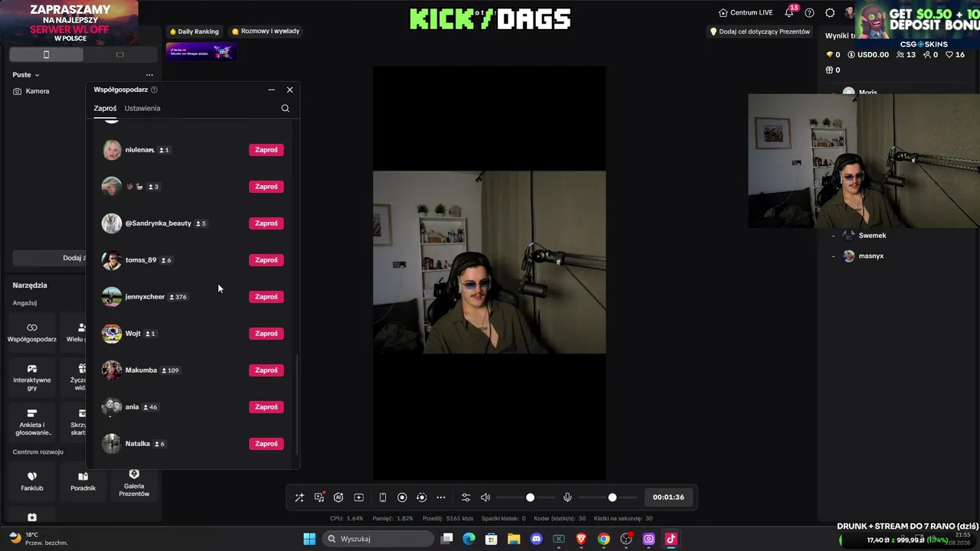Click the replay capture icon in bottom toolbar
The height and width of the screenshot is (551, 980).
(x=421, y=497)
